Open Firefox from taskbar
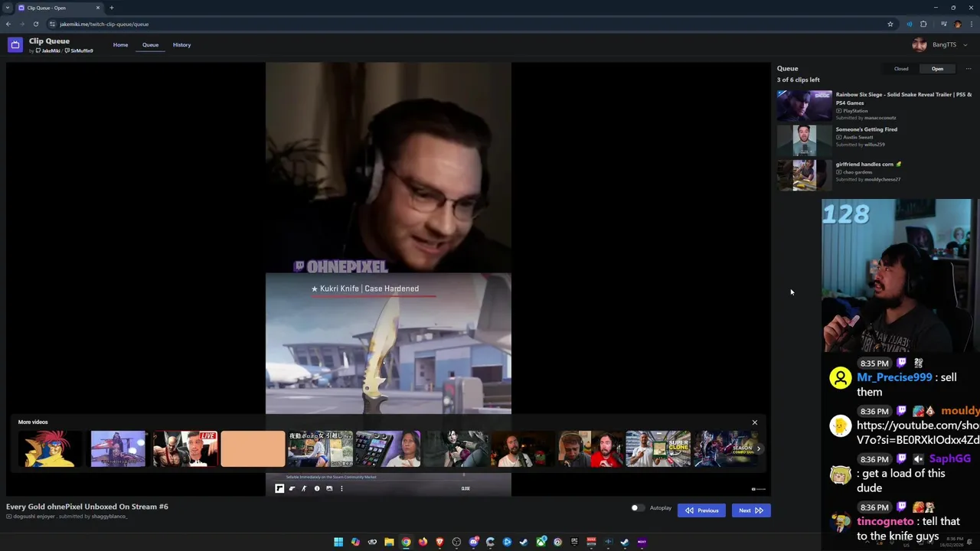The image size is (980, 551). [423, 542]
